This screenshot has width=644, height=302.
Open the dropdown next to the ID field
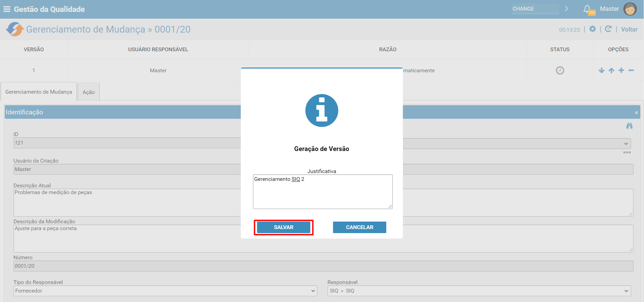(x=626, y=144)
